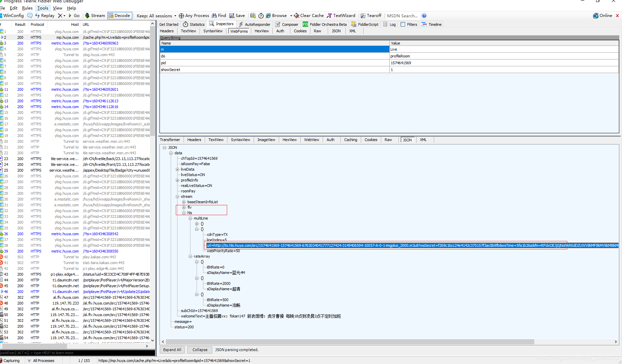Image resolution: width=622 pixels, height=364 pixels.
Task: Open the Composer tab
Action: (x=287, y=24)
